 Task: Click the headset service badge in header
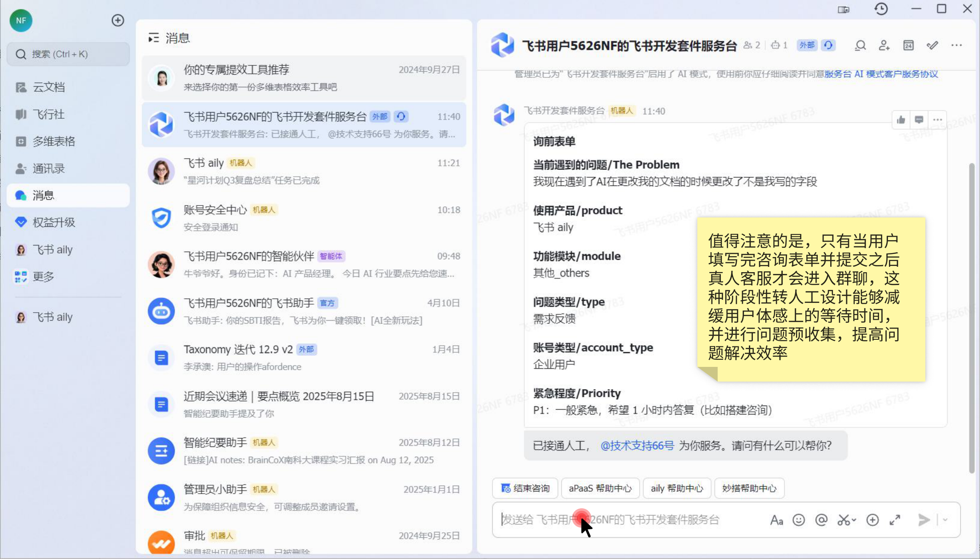[x=828, y=45]
